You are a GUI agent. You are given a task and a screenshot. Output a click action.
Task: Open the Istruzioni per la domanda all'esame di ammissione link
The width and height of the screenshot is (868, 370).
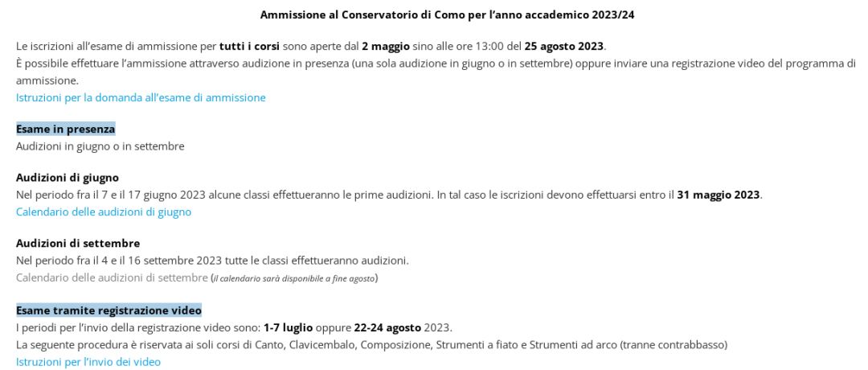click(x=141, y=97)
